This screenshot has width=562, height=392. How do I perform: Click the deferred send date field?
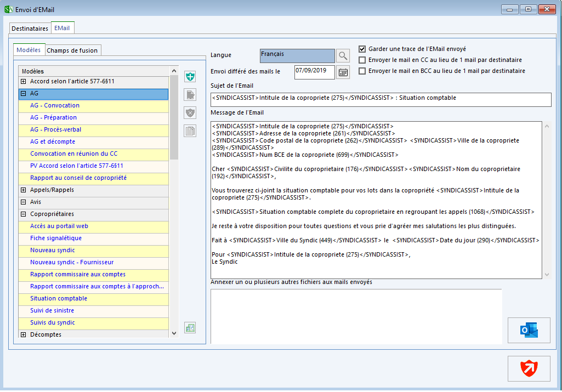(x=314, y=72)
